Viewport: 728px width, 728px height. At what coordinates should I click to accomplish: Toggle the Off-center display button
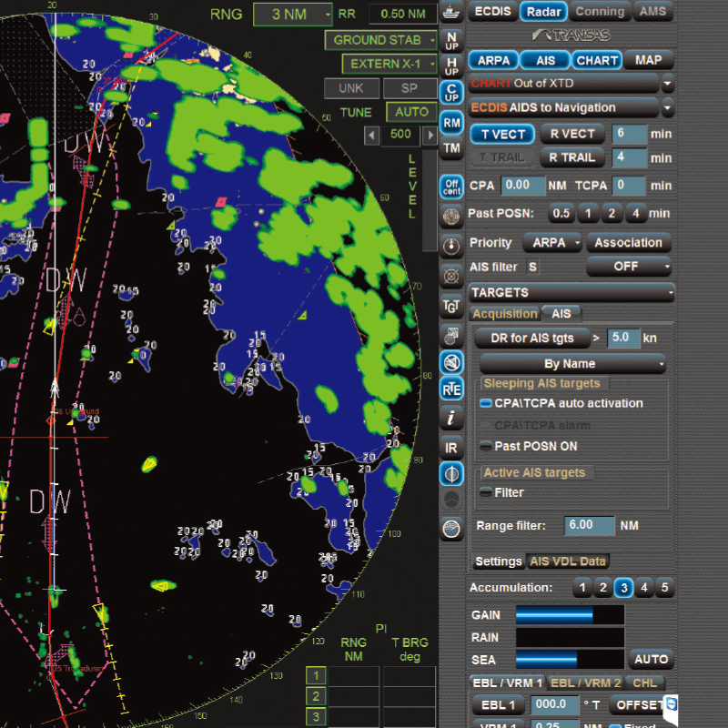coord(451,187)
